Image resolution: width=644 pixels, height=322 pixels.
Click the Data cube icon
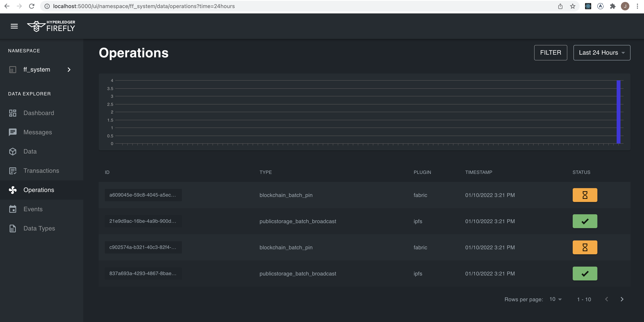(x=13, y=152)
